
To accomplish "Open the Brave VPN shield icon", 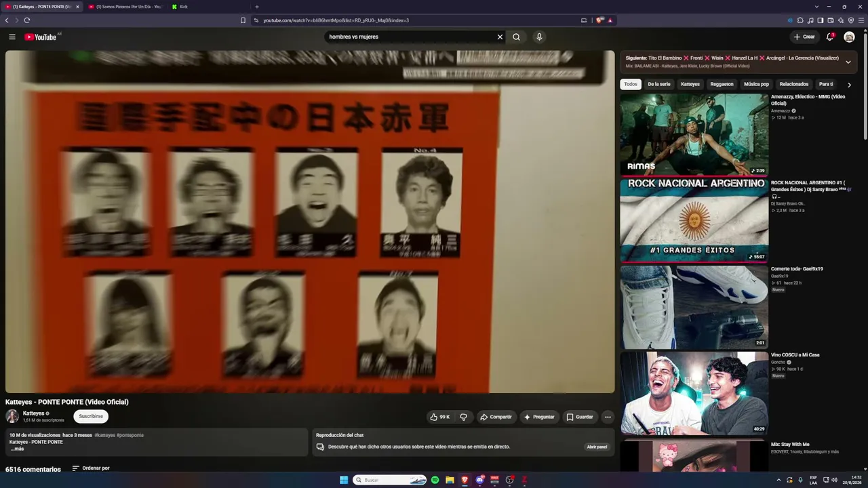I will tap(851, 20).
